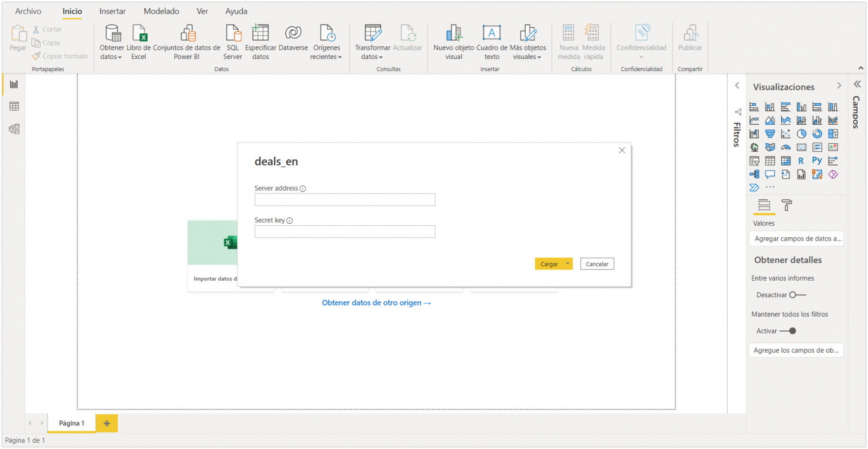Click info icon beside Secret key
The image size is (868, 449).
290,220
